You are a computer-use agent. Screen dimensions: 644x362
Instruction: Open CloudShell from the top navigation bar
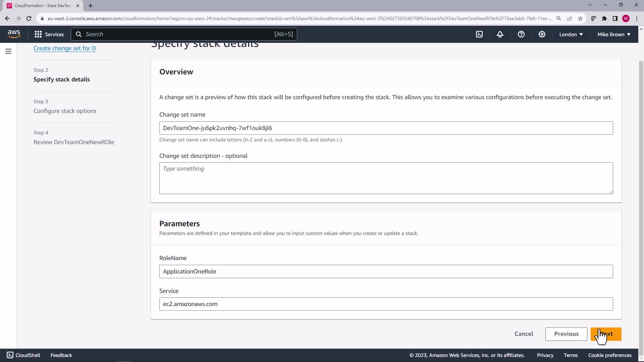(x=479, y=34)
